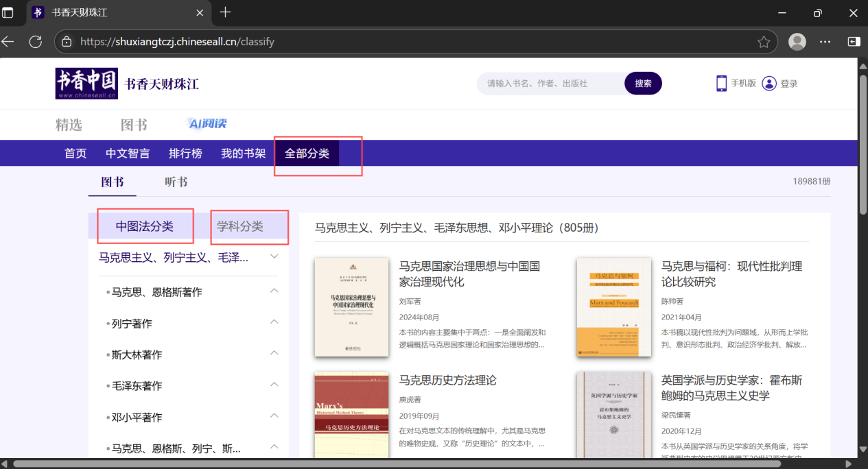Click the 马克思与福柯 book cover thumbnail
The height and width of the screenshot is (469, 868).
coord(614,307)
